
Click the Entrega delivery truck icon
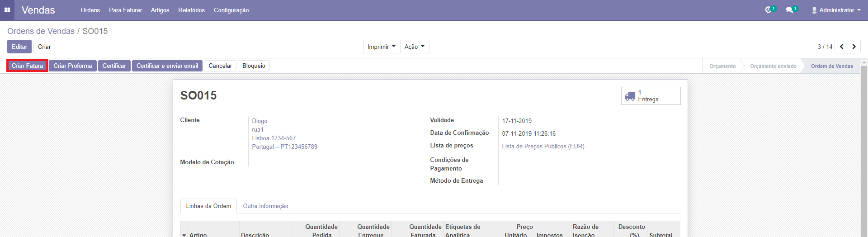click(630, 96)
